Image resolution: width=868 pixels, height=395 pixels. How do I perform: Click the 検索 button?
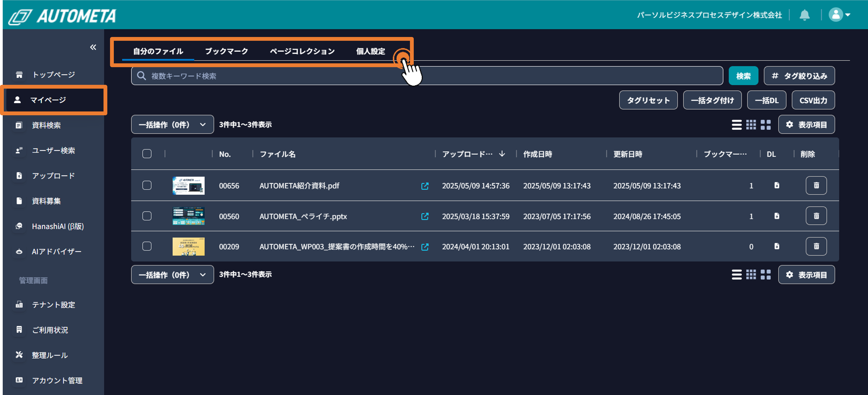(x=743, y=76)
